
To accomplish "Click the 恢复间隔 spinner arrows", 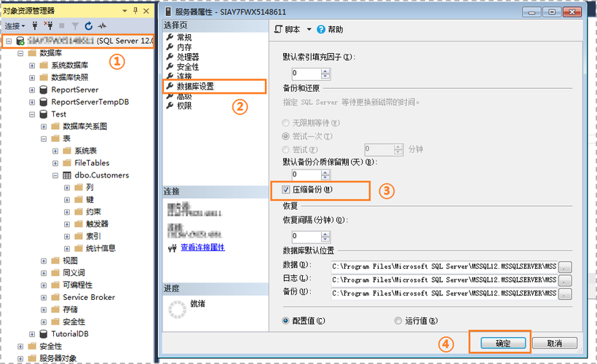I will (325, 237).
